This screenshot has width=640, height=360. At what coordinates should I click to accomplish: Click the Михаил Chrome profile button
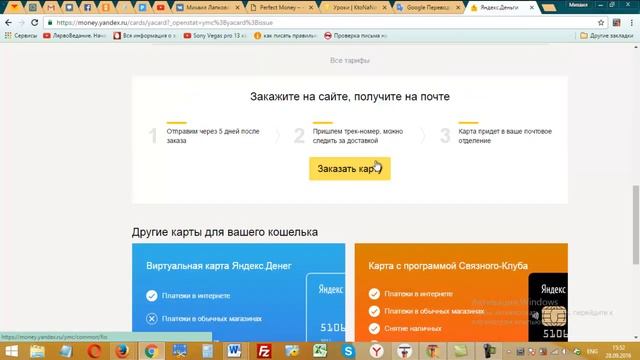(x=578, y=5)
